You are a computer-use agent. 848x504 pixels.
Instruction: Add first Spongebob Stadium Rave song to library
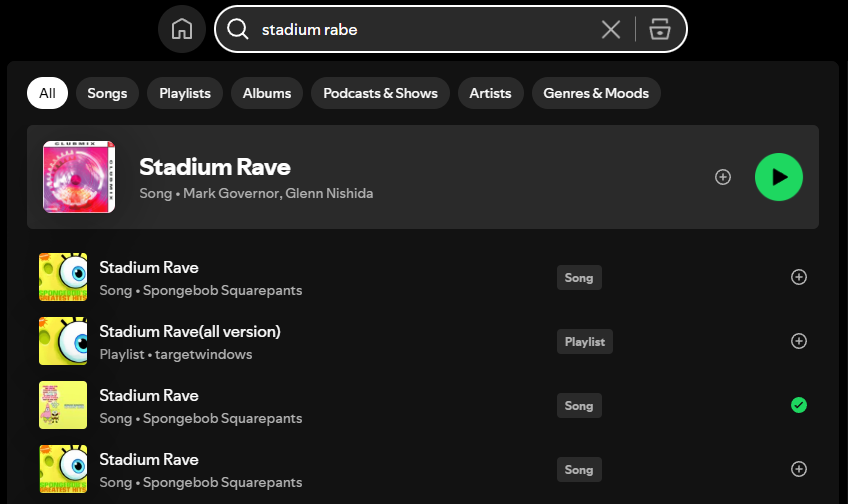[799, 277]
